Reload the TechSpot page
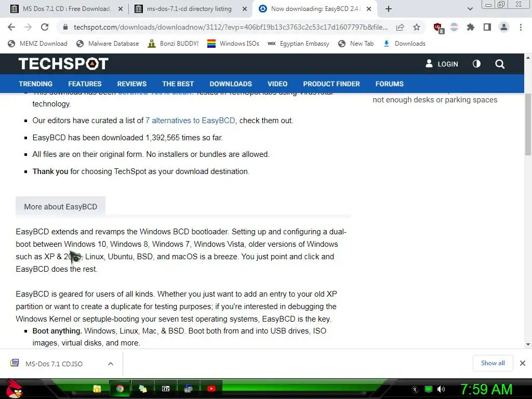The width and height of the screenshot is (532, 399). [45, 27]
